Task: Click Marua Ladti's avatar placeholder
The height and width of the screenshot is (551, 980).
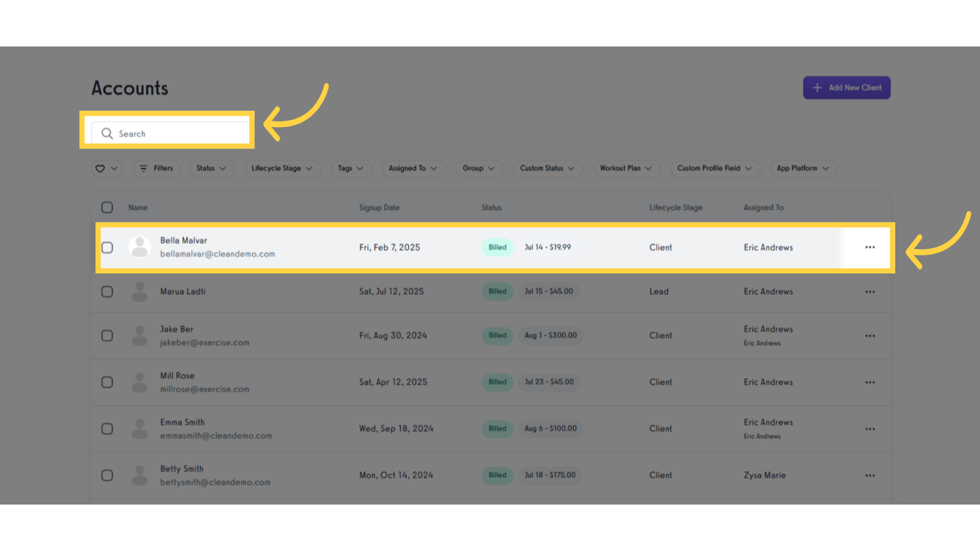Action: 139,291
